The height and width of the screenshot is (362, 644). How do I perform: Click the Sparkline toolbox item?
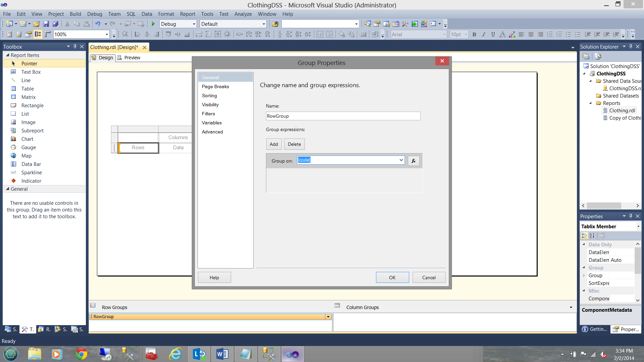32,173
